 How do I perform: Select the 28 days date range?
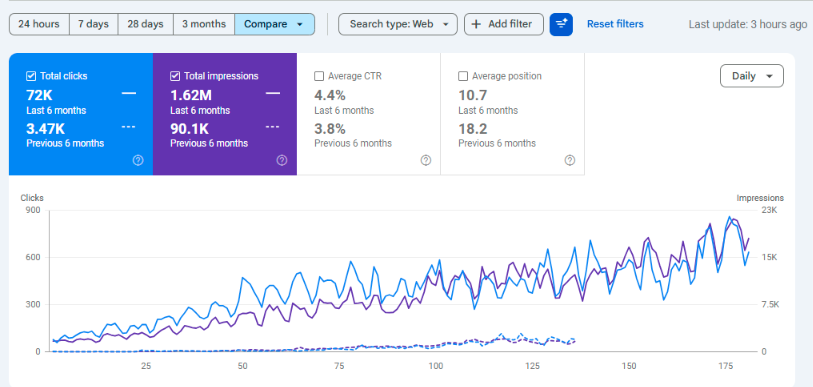click(x=146, y=24)
